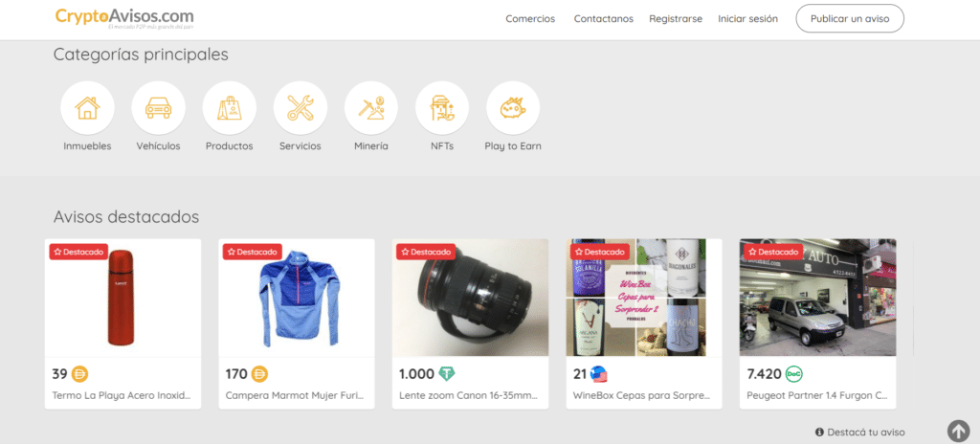
Task: Click the Tether coin icon next to 1.000
Action: point(447,374)
